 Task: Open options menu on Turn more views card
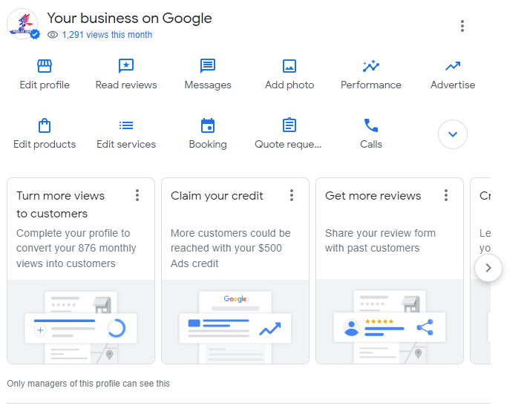[x=137, y=195]
